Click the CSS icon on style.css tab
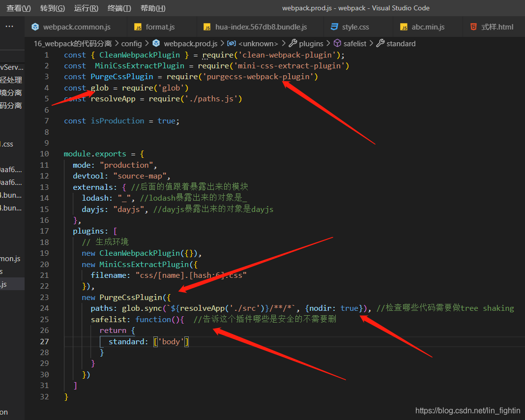The image size is (525, 420). [x=334, y=27]
